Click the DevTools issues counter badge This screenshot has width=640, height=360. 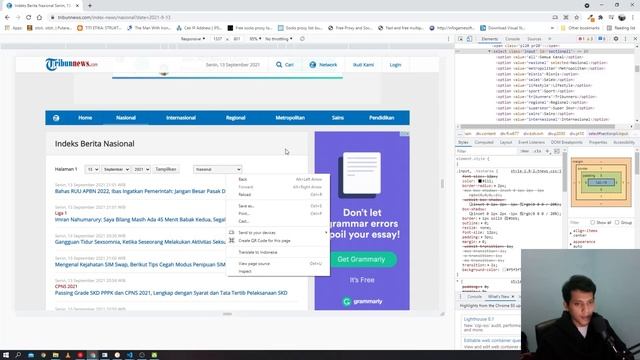602,39
